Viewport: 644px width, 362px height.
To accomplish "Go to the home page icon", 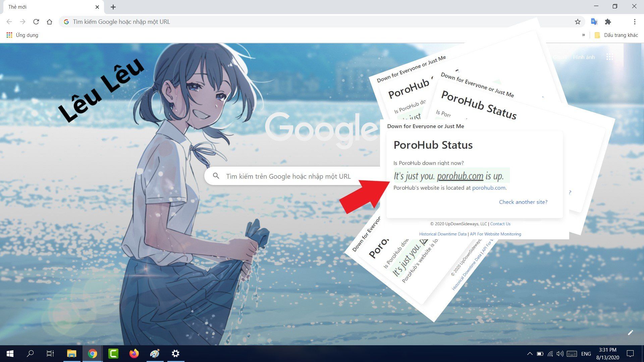I will [49, 22].
